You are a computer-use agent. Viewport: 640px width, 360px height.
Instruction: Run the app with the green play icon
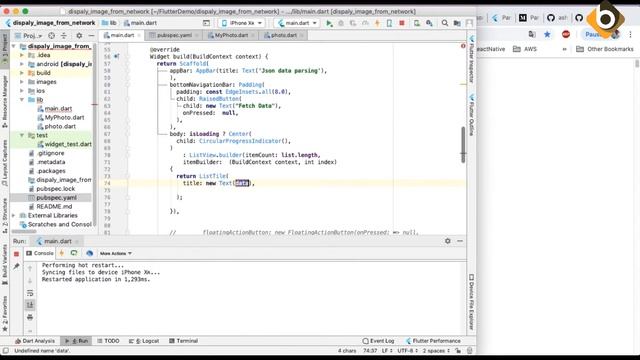click(329, 23)
